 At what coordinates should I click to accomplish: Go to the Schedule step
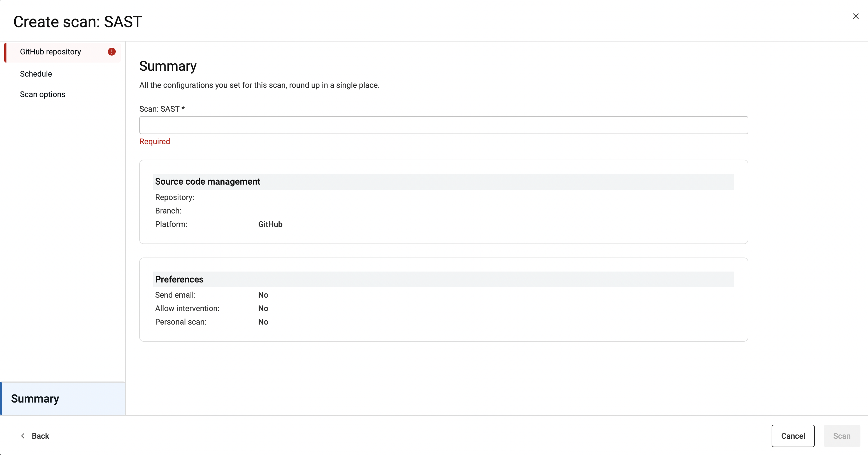(x=36, y=74)
